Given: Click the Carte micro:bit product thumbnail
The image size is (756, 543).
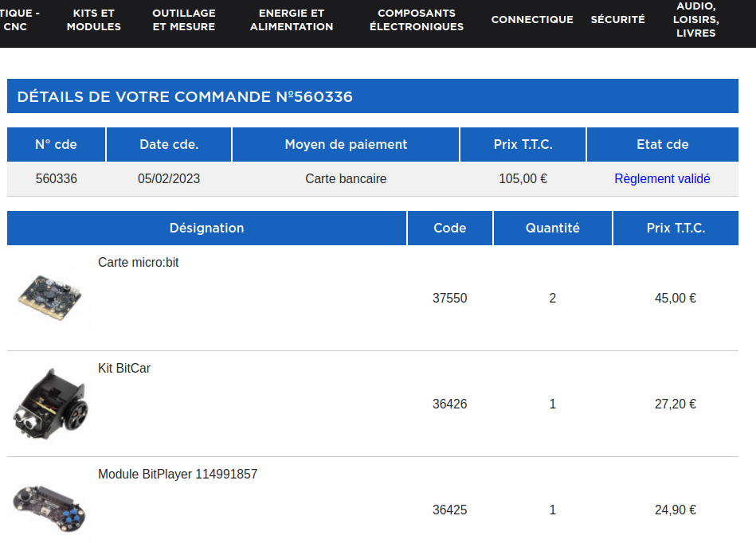Looking at the screenshot, I should [49, 296].
